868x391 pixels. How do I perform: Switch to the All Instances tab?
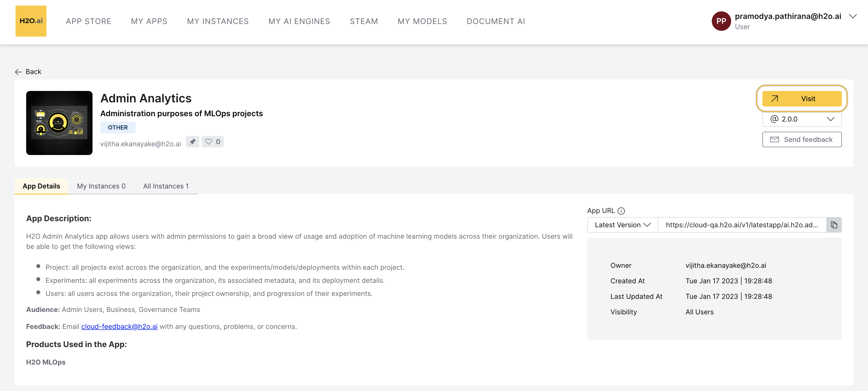[x=166, y=186]
